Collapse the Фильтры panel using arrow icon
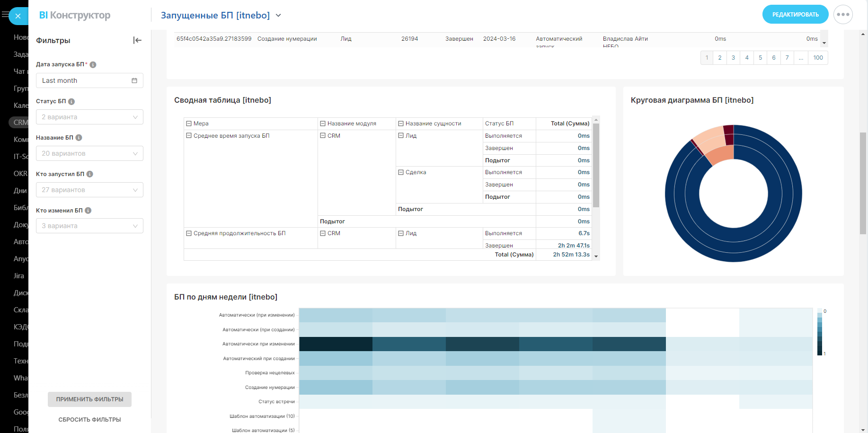 pyautogui.click(x=137, y=41)
